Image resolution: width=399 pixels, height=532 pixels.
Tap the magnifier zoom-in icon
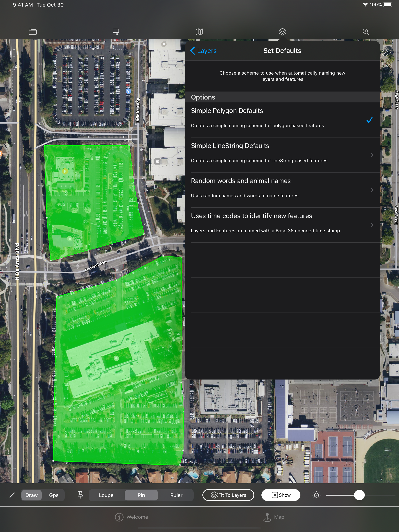365,32
